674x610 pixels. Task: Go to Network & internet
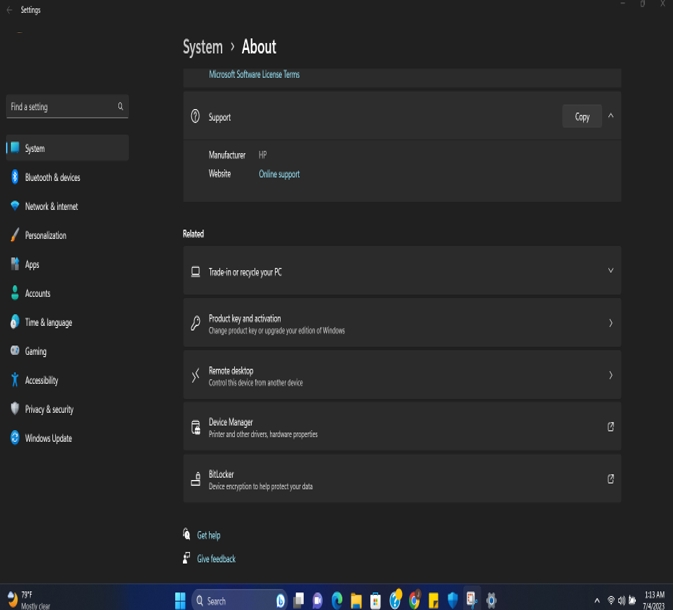(67, 206)
